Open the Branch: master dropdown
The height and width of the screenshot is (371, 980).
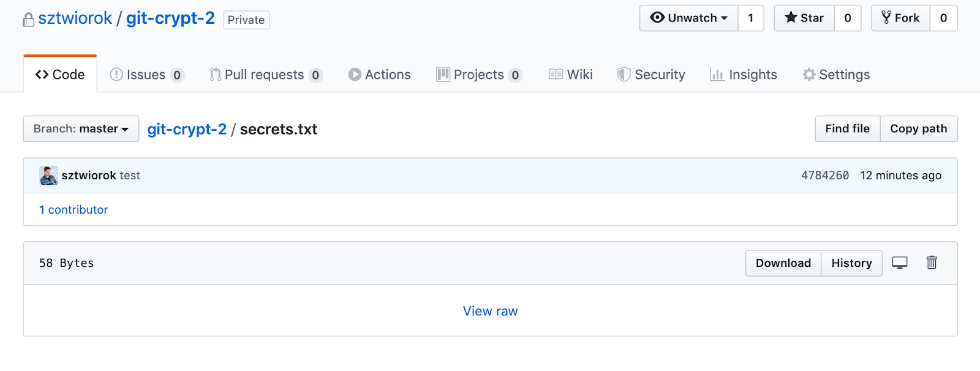click(x=80, y=129)
